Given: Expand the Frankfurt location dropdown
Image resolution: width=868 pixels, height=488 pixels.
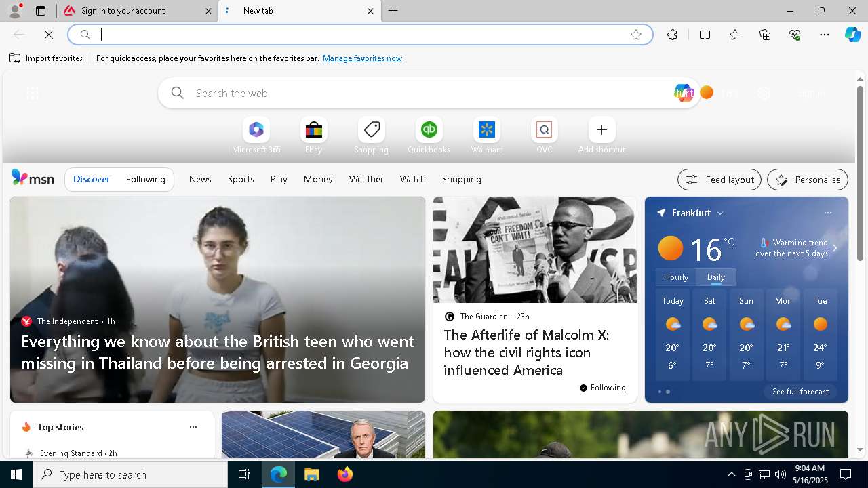Looking at the screenshot, I should [x=720, y=213].
